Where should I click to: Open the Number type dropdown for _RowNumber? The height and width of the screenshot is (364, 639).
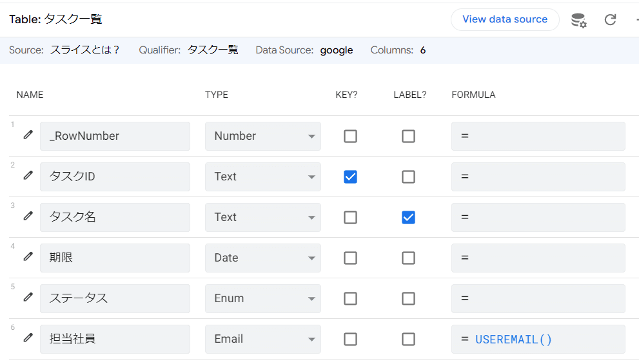coord(262,136)
